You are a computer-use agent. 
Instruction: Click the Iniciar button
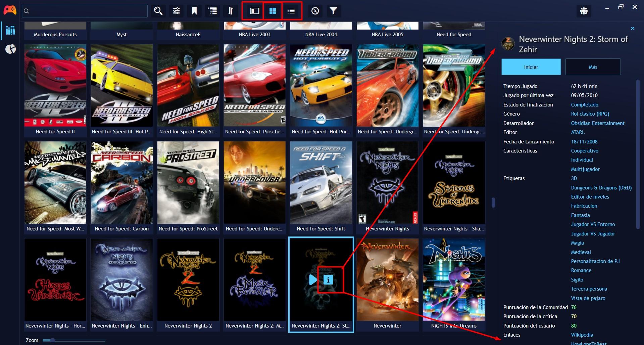pos(531,67)
